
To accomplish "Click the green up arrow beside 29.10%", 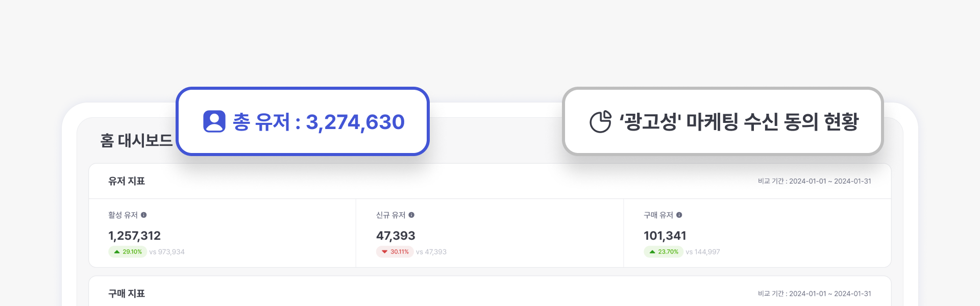I will 117,252.
